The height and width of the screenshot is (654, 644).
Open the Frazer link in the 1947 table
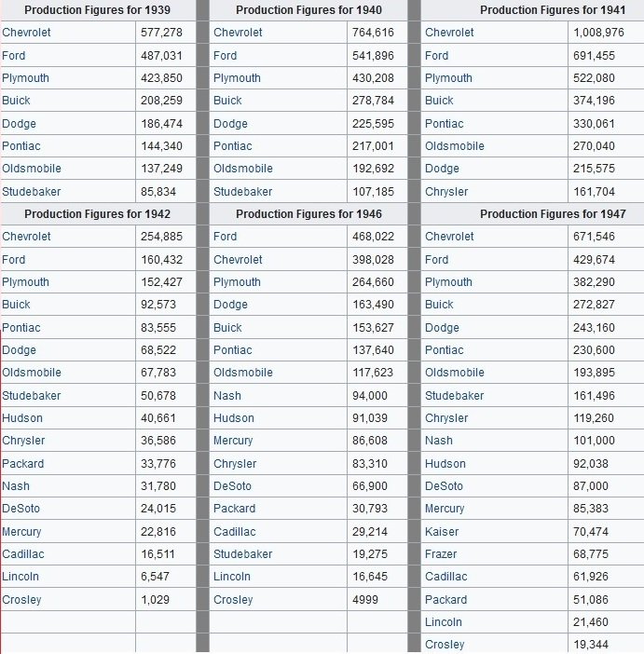point(442,554)
